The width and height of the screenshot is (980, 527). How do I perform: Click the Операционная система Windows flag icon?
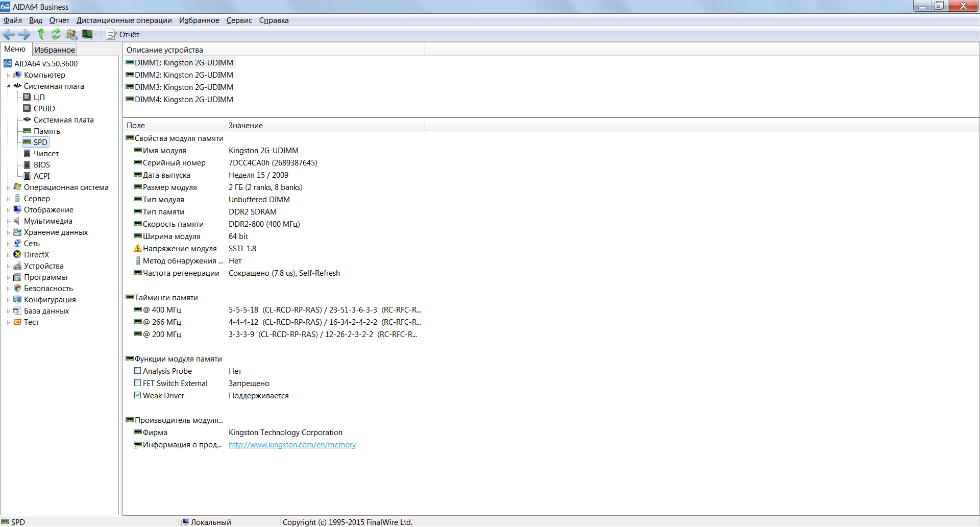(17, 187)
